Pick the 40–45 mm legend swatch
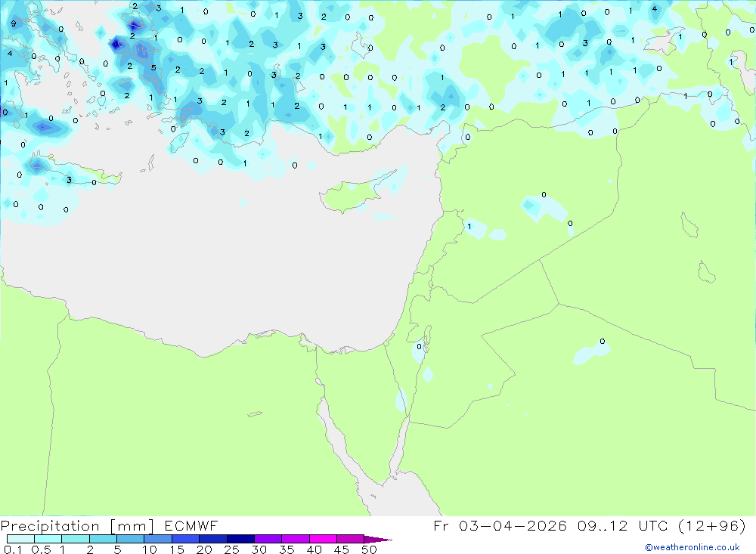This screenshot has width=756, height=554. click(x=323, y=539)
